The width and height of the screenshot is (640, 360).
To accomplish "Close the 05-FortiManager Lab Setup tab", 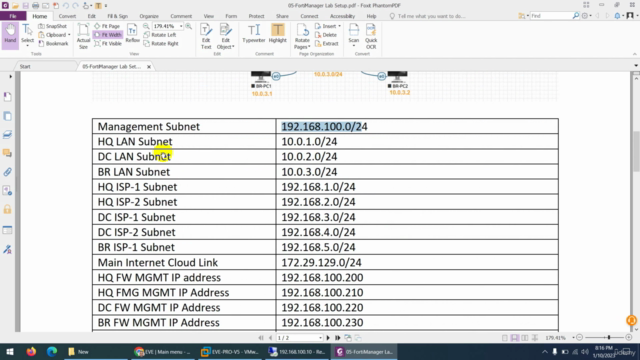I will [149, 67].
